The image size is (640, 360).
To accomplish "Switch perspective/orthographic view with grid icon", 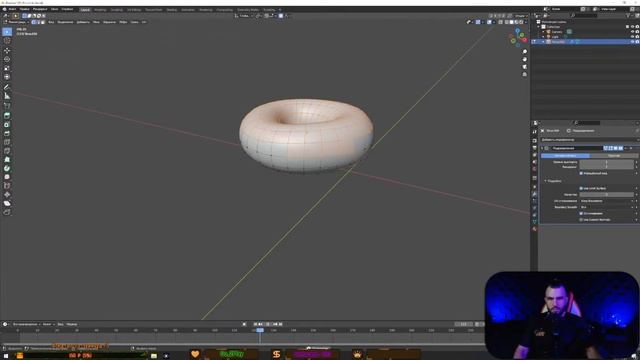I will point(524,74).
